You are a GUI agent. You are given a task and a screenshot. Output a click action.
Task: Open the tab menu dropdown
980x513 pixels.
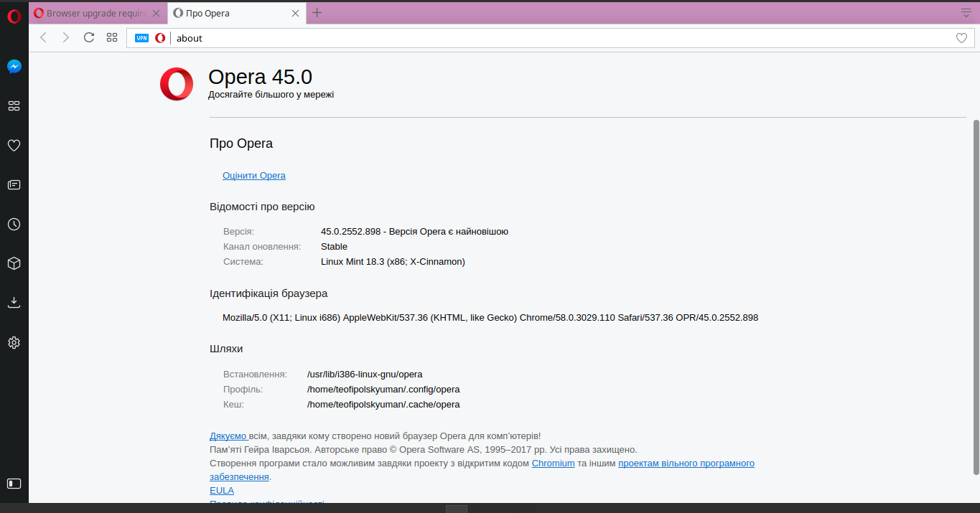pos(966,13)
